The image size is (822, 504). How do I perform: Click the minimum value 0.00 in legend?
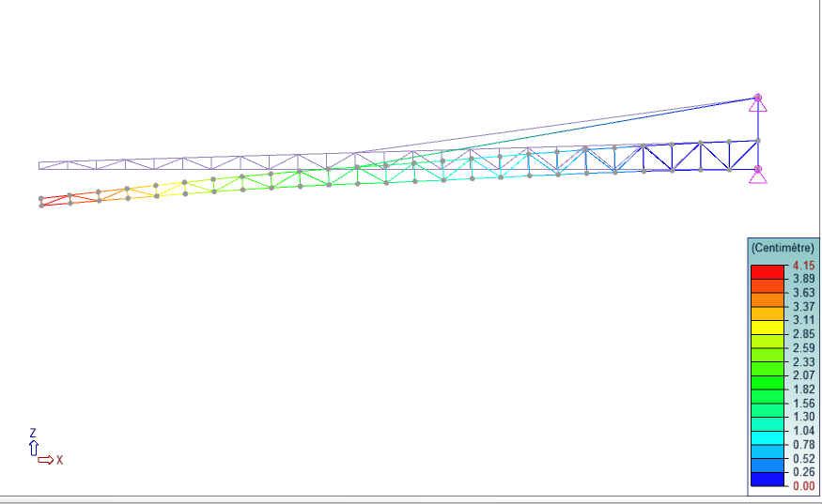803,485
